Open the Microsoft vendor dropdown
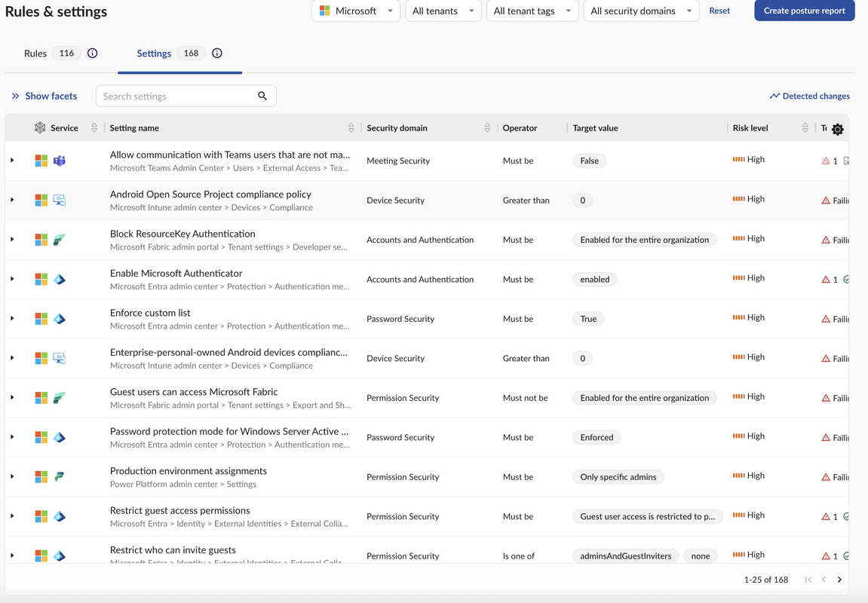This screenshot has width=868, height=603. pyautogui.click(x=356, y=11)
